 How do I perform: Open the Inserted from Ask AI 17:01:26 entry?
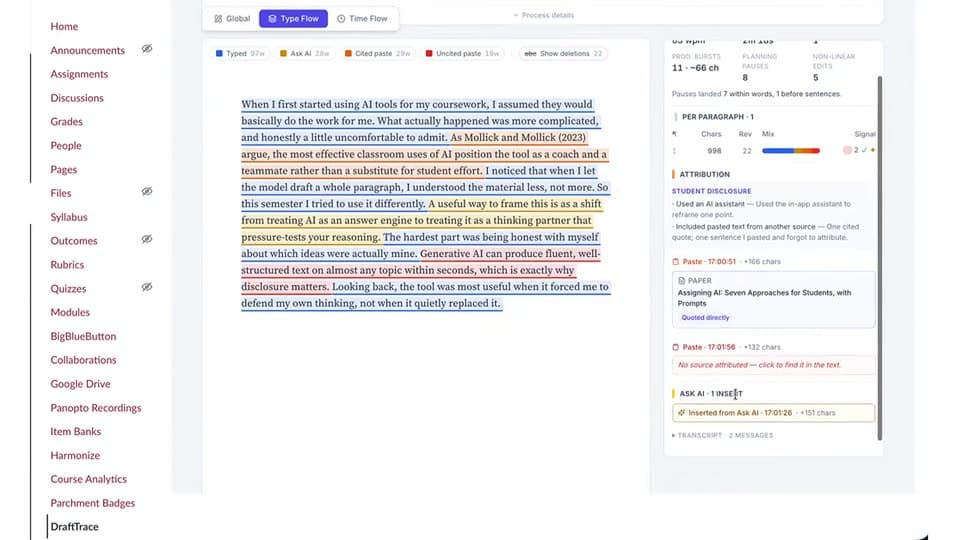point(773,413)
